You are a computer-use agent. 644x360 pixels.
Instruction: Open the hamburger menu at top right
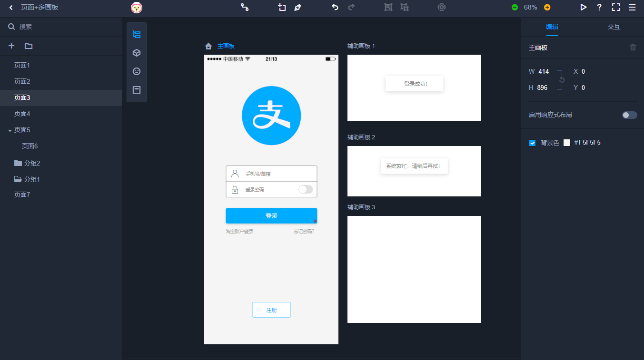pyautogui.click(x=632, y=7)
